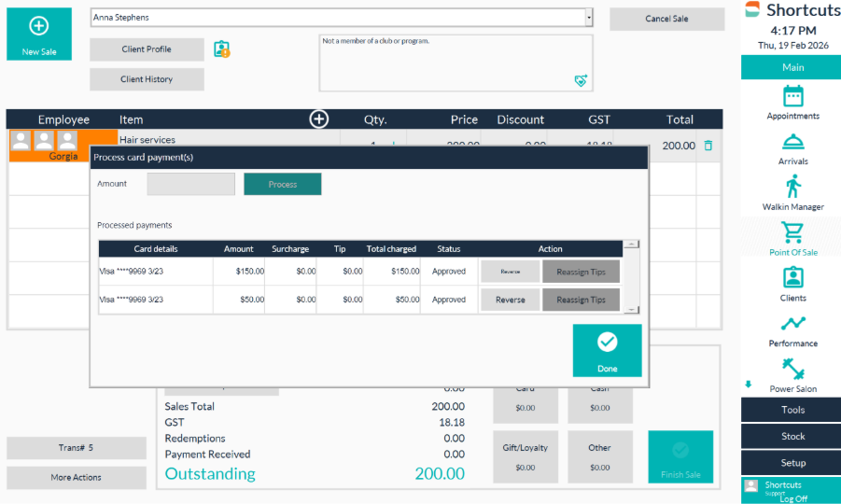Switch to the Tools tab
841x504 pixels.
(x=792, y=410)
